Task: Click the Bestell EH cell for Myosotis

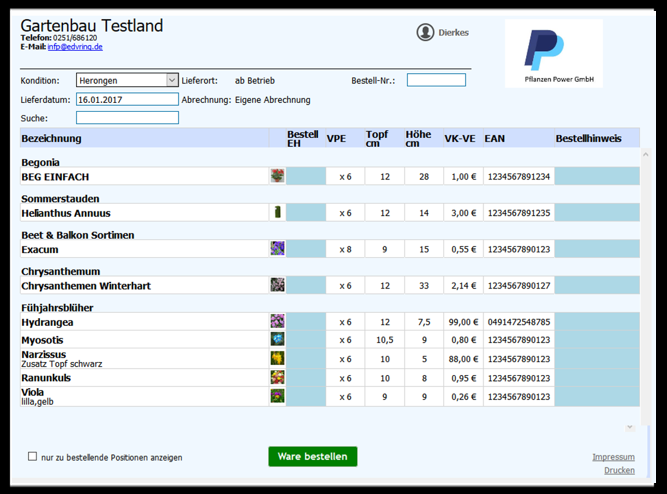Action: pyautogui.click(x=306, y=340)
